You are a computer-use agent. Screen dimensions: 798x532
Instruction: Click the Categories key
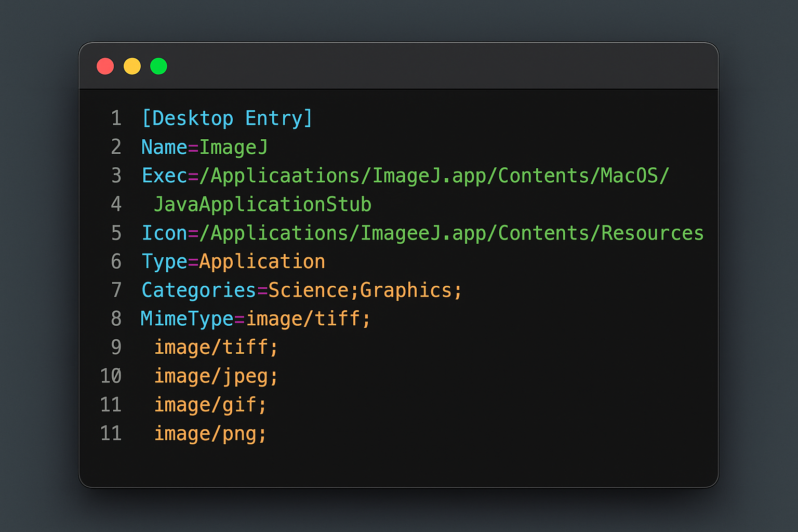click(199, 290)
